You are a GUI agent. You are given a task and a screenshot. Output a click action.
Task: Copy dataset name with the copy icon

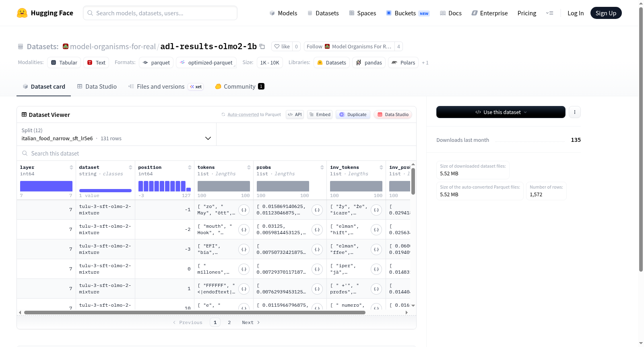point(262,46)
